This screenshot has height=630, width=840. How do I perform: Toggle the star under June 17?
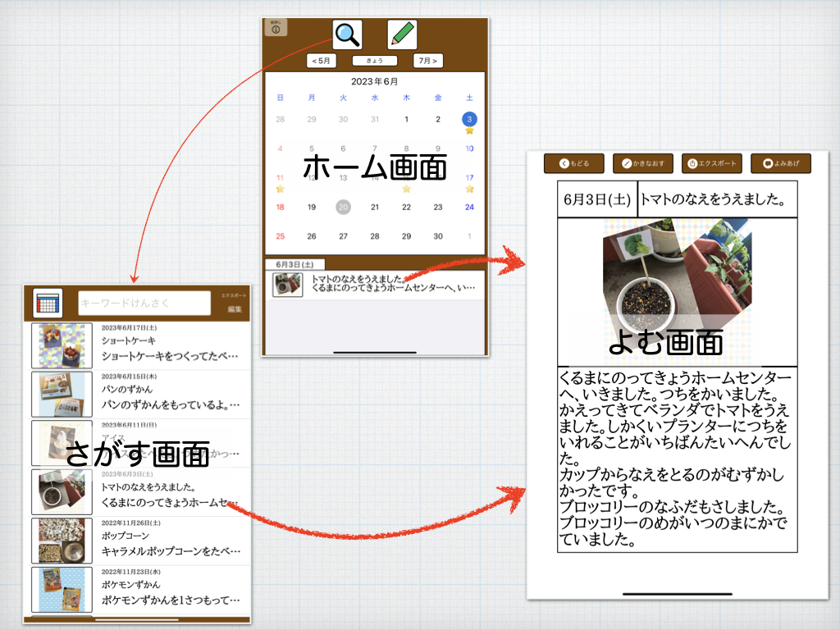pyautogui.click(x=469, y=189)
